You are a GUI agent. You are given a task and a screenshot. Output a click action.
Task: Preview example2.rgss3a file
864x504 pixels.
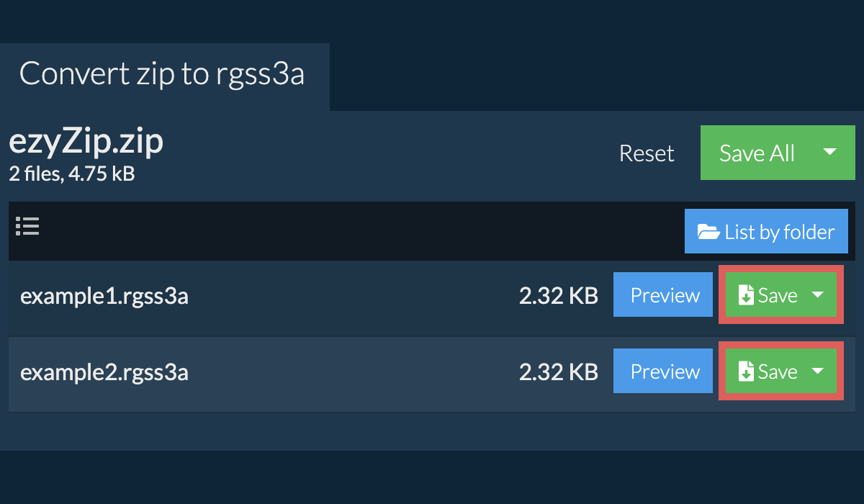point(662,371)
